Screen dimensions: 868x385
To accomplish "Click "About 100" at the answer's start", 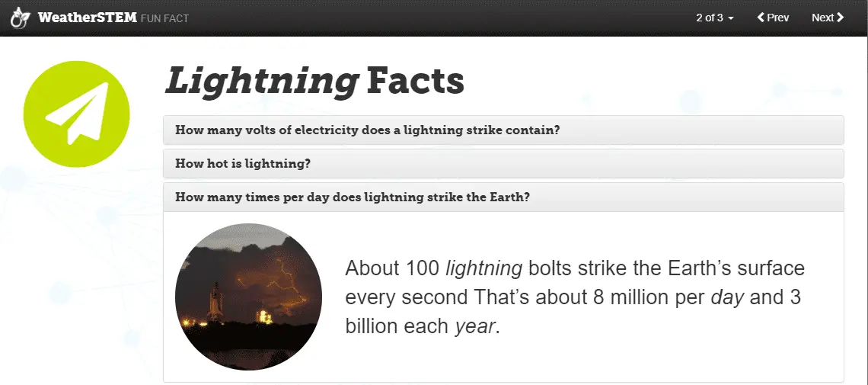I will (391, 268).
